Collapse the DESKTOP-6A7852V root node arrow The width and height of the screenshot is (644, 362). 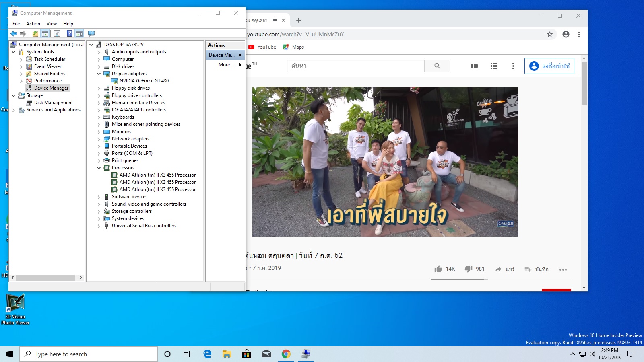91,45
